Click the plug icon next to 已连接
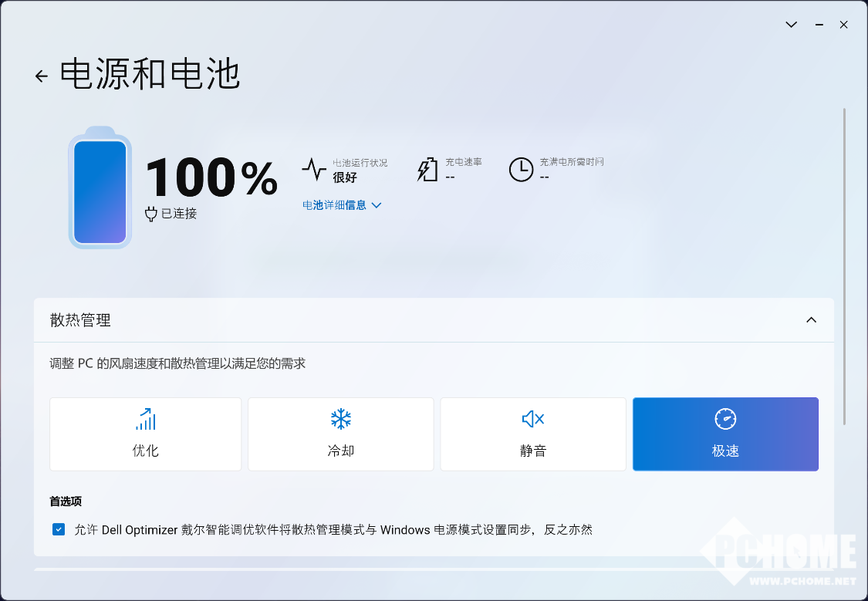868x601 pixels. [151, 214]
